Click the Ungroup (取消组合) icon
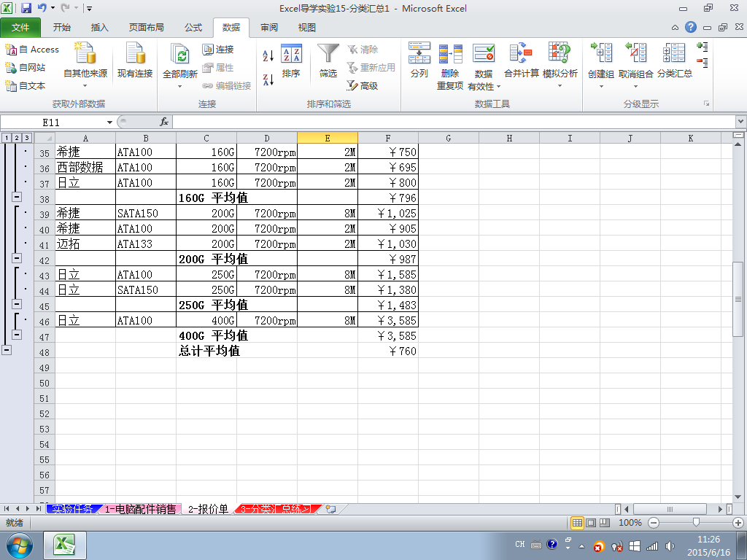The image size is (747, 560). (x=635, y=53)
